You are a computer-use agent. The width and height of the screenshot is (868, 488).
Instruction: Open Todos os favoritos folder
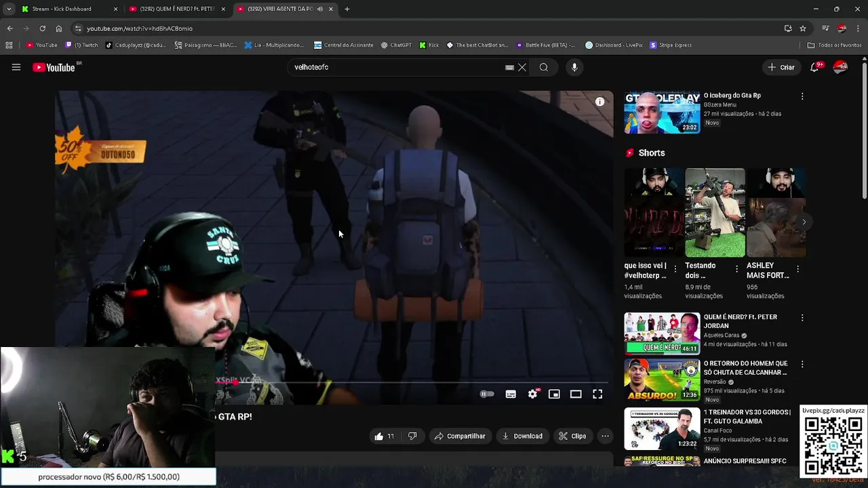(834, 45)
